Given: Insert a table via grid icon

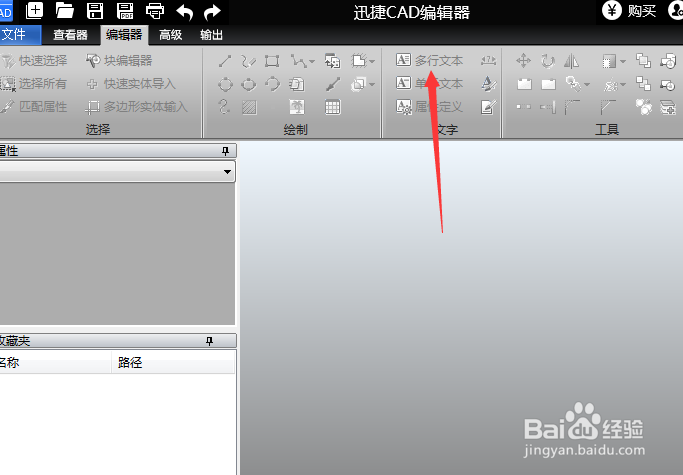Looking at the screenshot, I should (333, 107).
